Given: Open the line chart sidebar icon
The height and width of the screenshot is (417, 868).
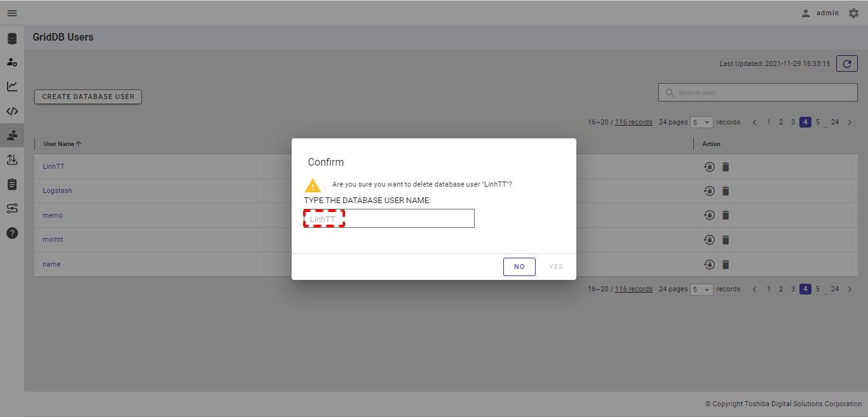Looking at the screenshot, I should click(x=12, y=86).
